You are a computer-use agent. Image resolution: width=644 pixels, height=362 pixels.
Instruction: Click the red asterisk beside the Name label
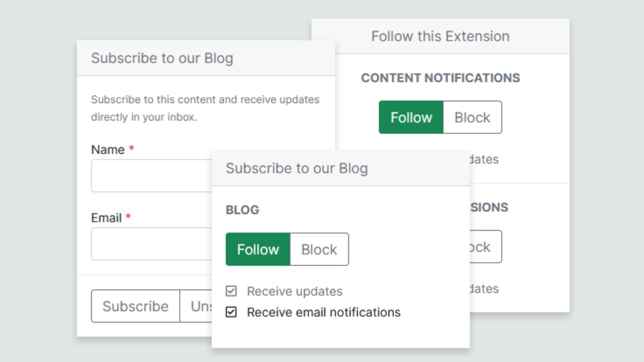click(x=131, y=148)
